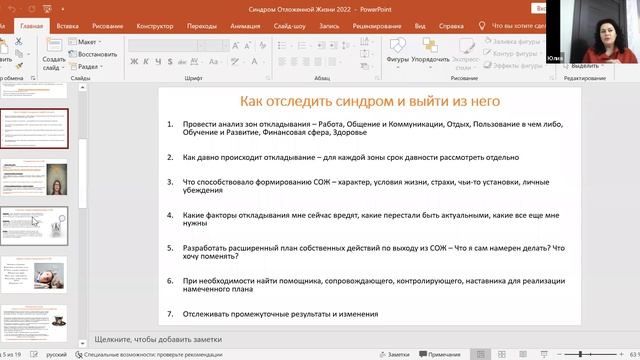Select the Format Painter brush icon
This screenshot has width=640, height=360.
[x=19, y=66]
